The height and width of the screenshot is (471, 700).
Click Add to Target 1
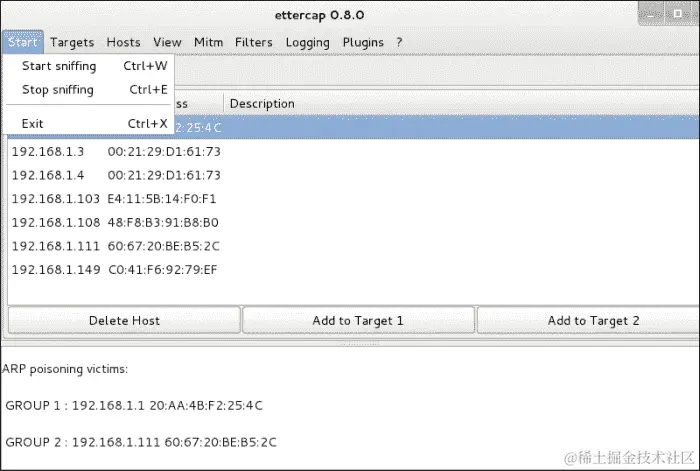pos(358,321)
